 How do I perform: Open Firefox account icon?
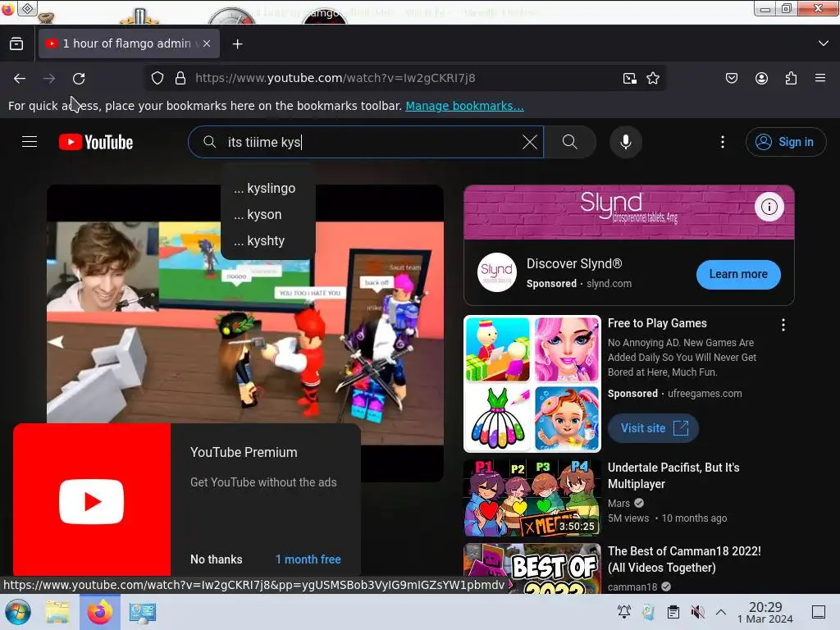(x=761, y=78)
